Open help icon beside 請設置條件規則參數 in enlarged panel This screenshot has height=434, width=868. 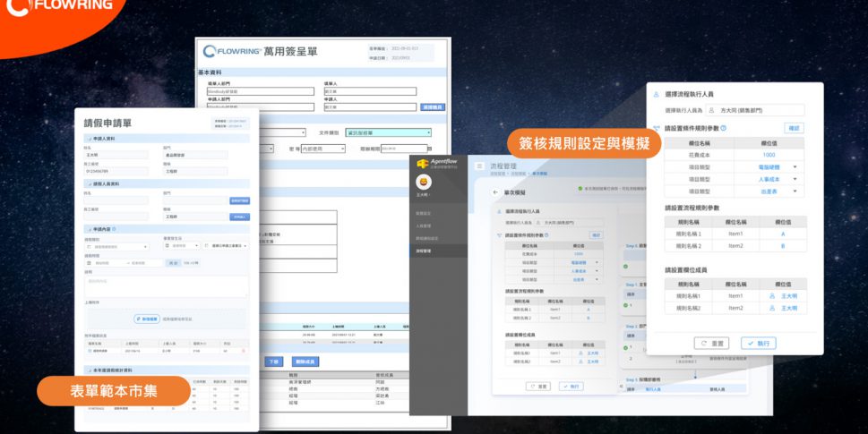click(x=724, y=128)
